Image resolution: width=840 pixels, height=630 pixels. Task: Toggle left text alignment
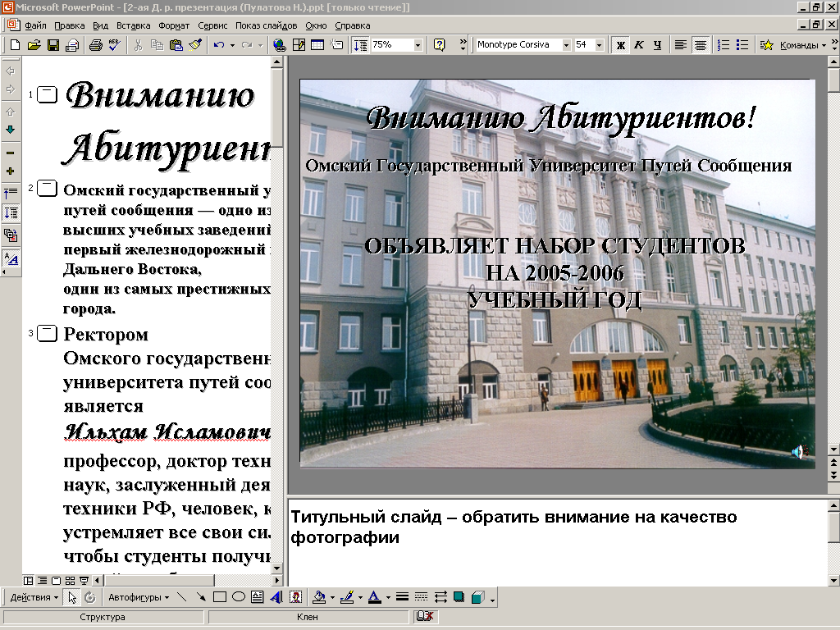pos(680,45)
